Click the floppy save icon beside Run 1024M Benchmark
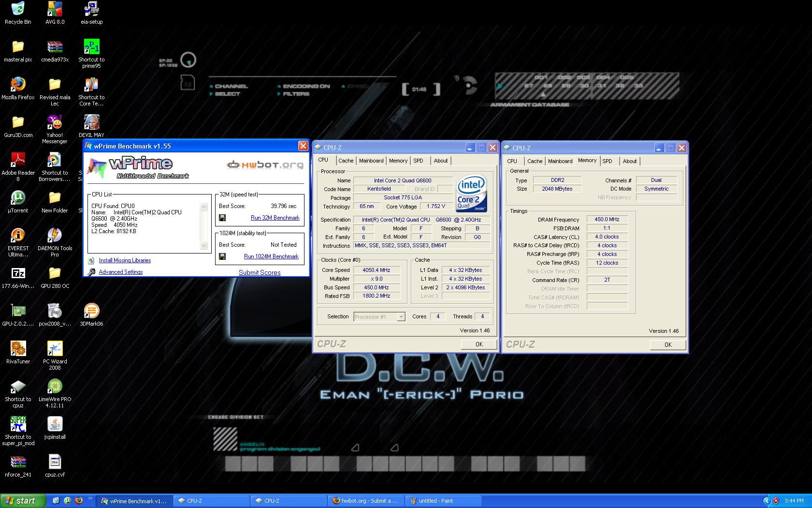This screenshot has width=812, height=508. 222,256
